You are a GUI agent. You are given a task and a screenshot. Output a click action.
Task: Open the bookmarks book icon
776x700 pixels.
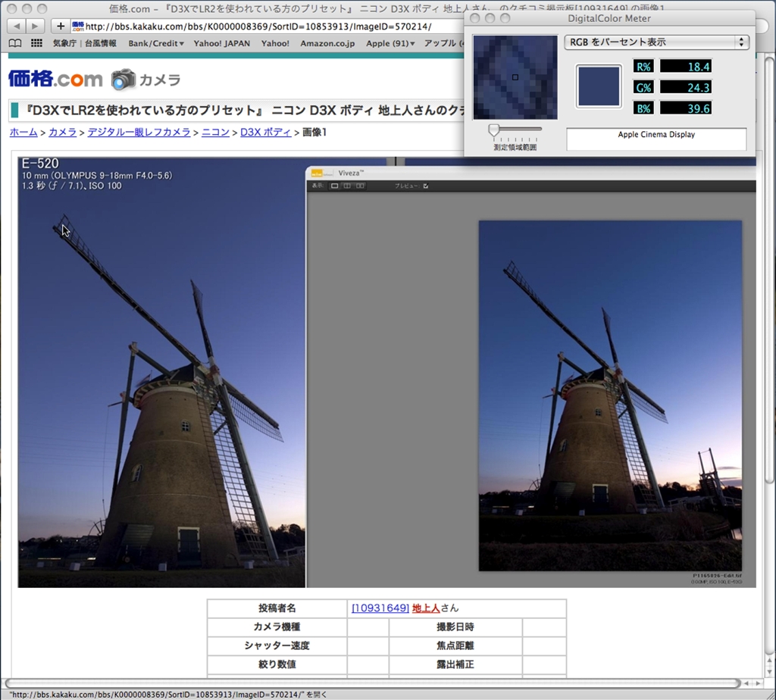(x=15, y=43)
